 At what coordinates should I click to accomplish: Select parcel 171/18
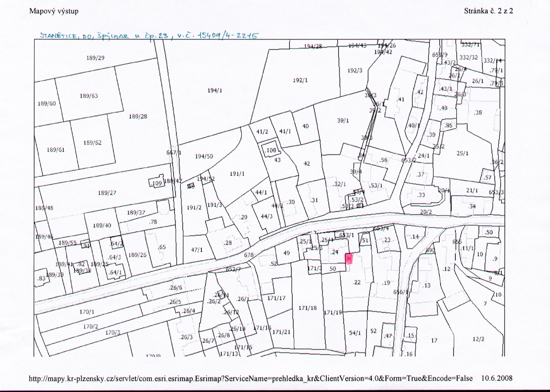pos(307,308)
